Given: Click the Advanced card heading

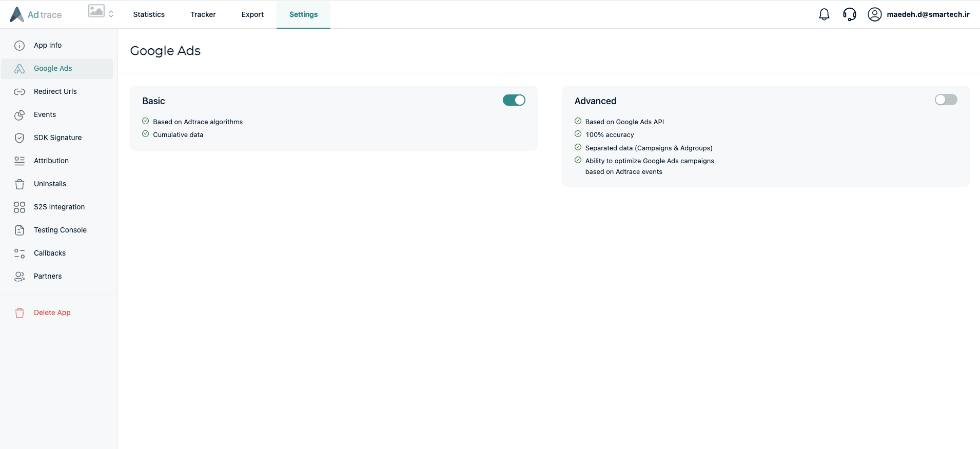Looking at the screenshot, I should (595, 101).
